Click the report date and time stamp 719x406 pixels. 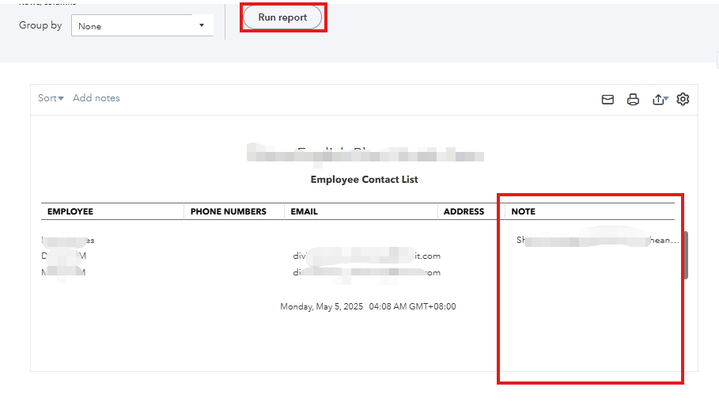tap(368, 306)
